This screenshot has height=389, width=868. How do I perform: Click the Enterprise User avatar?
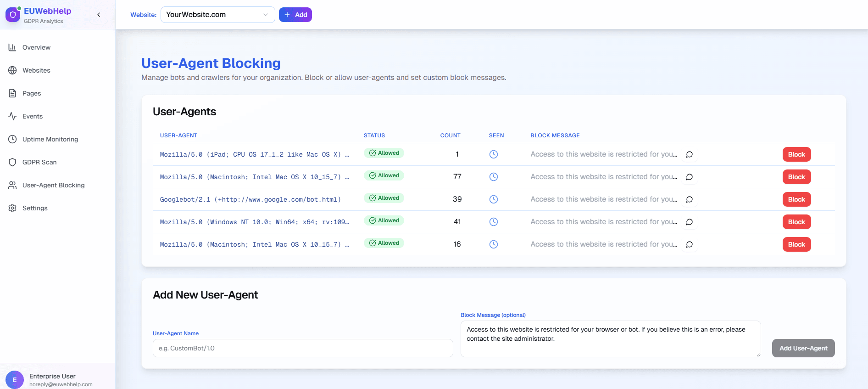point(15,380)
